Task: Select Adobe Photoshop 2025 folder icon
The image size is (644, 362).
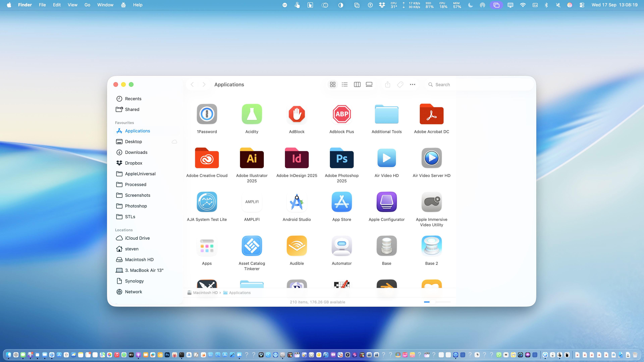Action: [342, 158]
